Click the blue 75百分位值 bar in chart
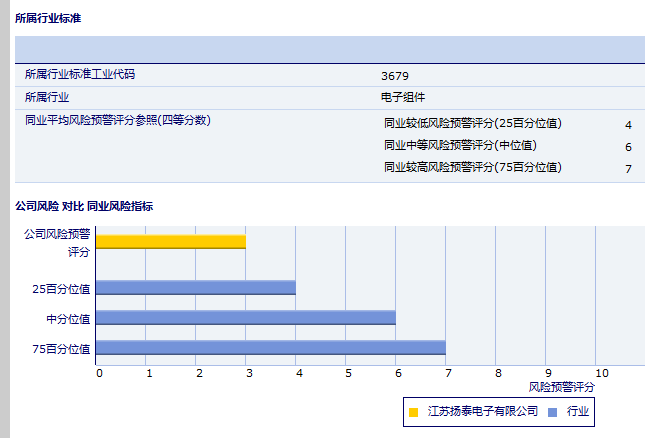 pyautogui.click(x=270, y=348)
